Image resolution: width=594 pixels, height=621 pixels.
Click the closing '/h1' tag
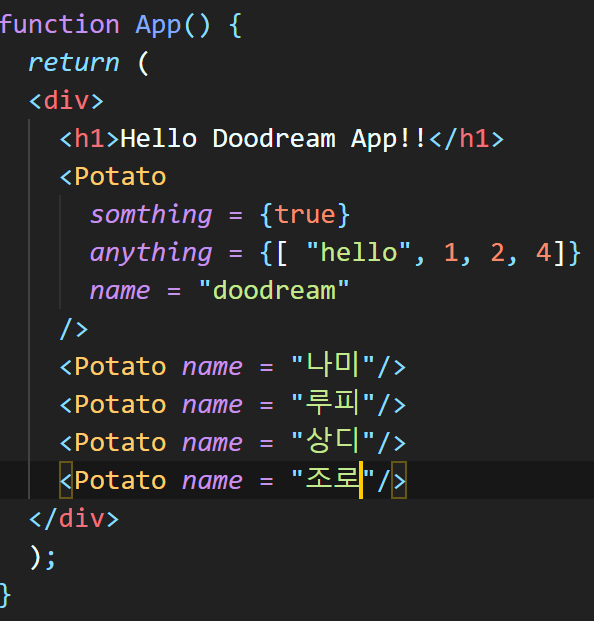point(466,139)
